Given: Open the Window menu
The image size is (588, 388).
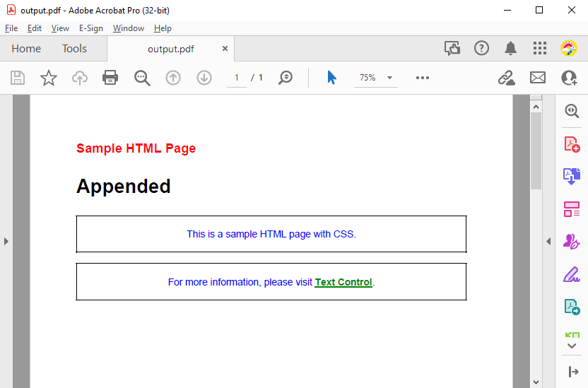Looking at the screenshot, I should [129, 28].
